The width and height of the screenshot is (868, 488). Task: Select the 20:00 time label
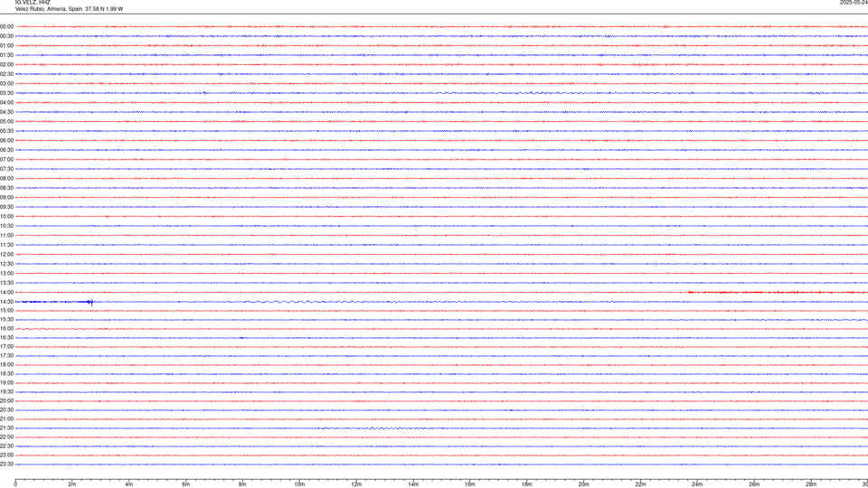click(6, 401)
